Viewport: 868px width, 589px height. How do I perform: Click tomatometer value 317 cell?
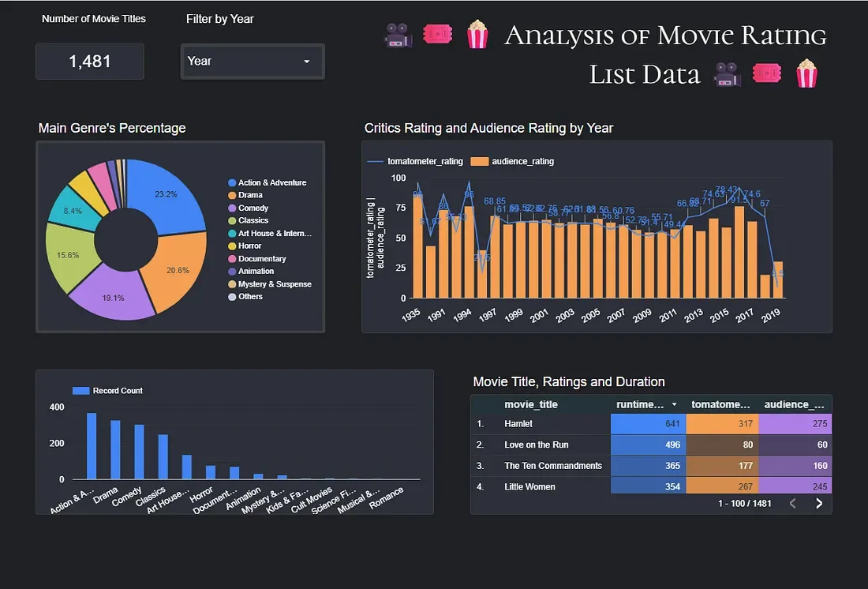pos(722,424)
